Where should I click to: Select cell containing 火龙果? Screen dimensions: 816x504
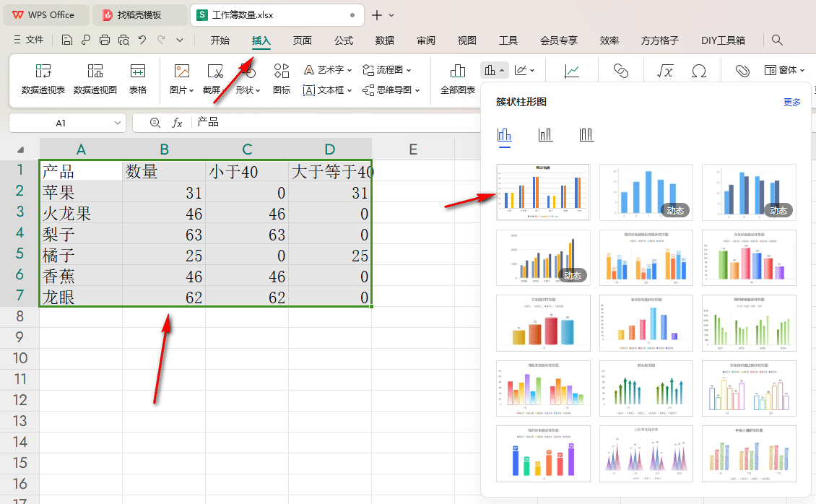pyautogui.click(x=81, y=214)
